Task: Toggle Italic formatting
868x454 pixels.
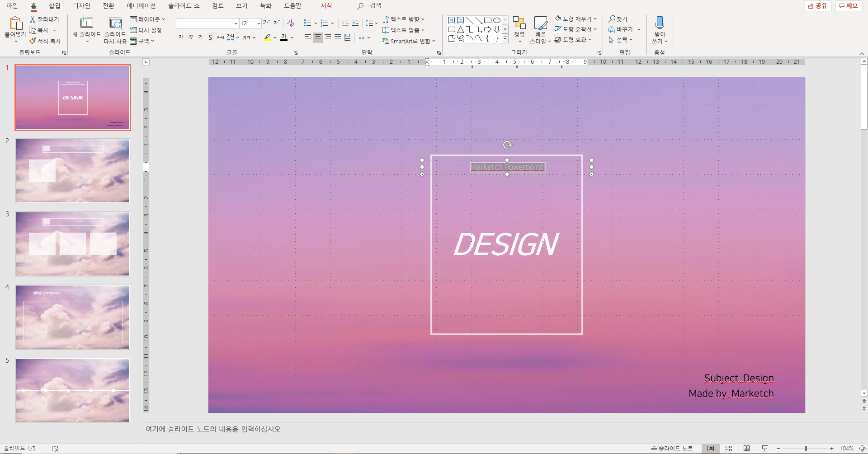Action: click(x=191, y=37)
